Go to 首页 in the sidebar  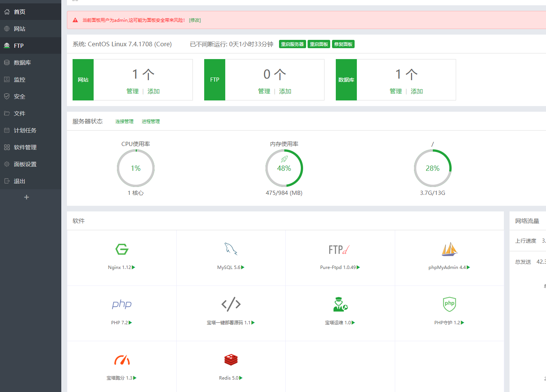pyautogui.click(x=30, y=12)
